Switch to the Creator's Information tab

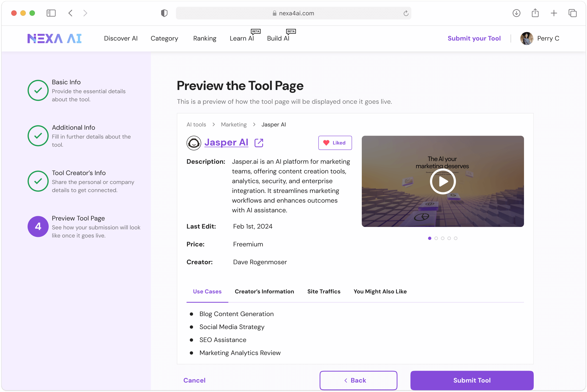[264, 292]
